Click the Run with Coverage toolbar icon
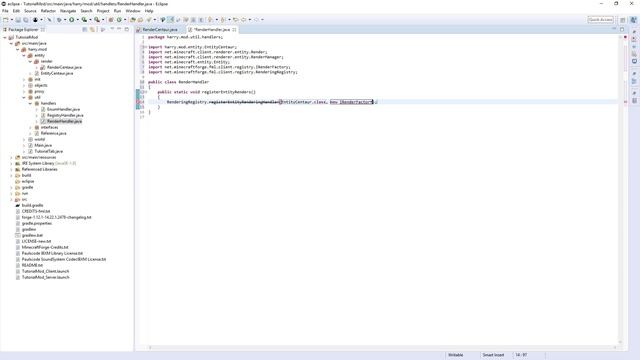This screenshot has height=360, width=640. tap(84, 20)
